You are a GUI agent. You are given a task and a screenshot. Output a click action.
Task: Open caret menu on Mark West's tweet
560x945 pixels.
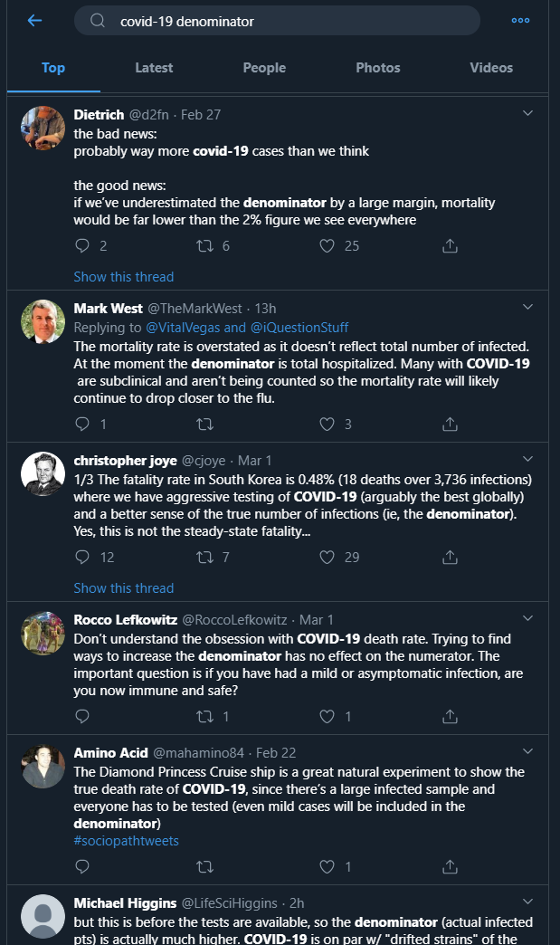[x=528, y=307]
